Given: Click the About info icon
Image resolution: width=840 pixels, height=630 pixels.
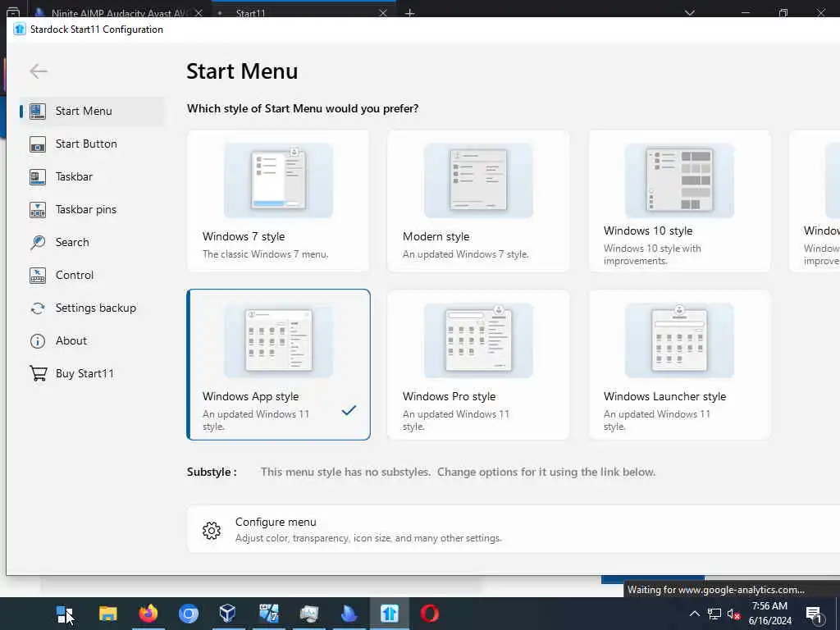Looking at the screenshot, I should click(x=38, y=340).
